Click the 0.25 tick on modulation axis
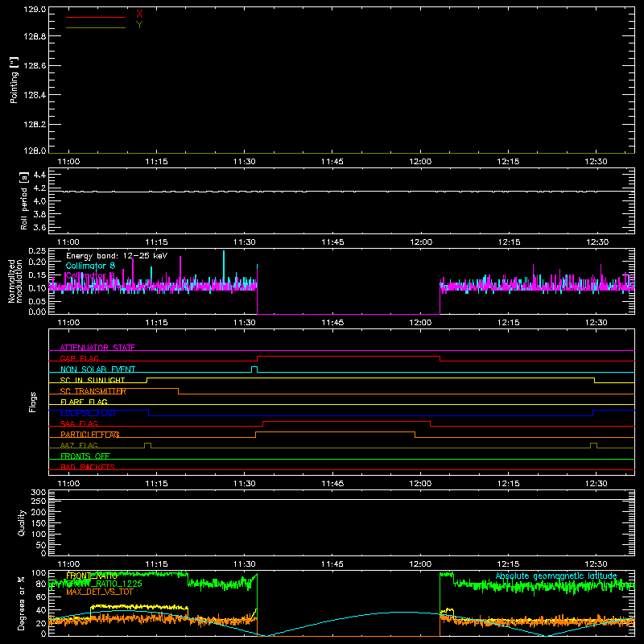This screenshot has height=644, width=644. [38, 251]
